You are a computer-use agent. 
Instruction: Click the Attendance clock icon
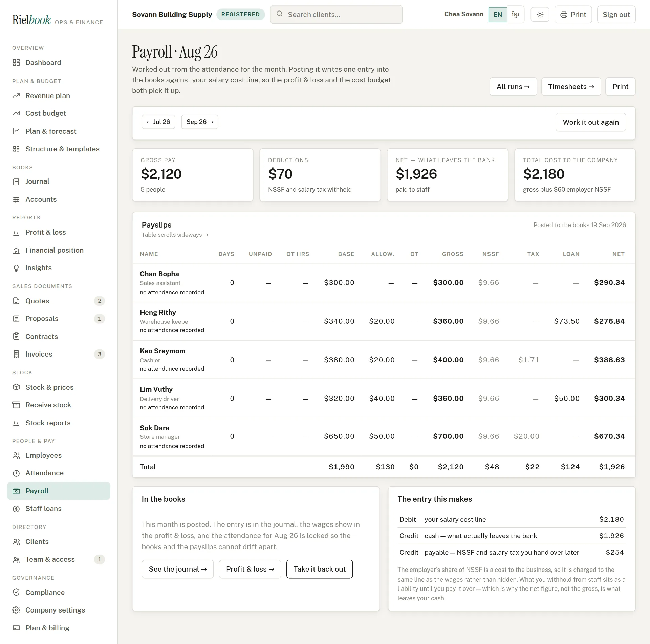tap(16, 473)
